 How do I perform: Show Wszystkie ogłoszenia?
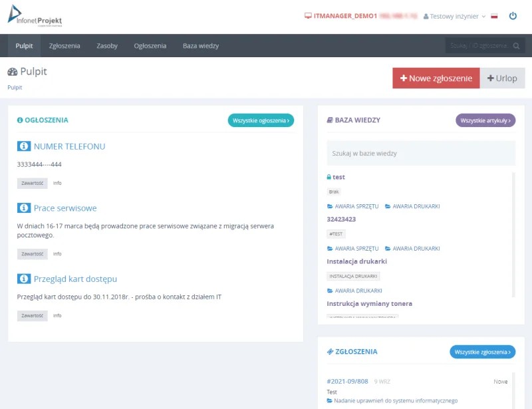(x=261, y=120)
